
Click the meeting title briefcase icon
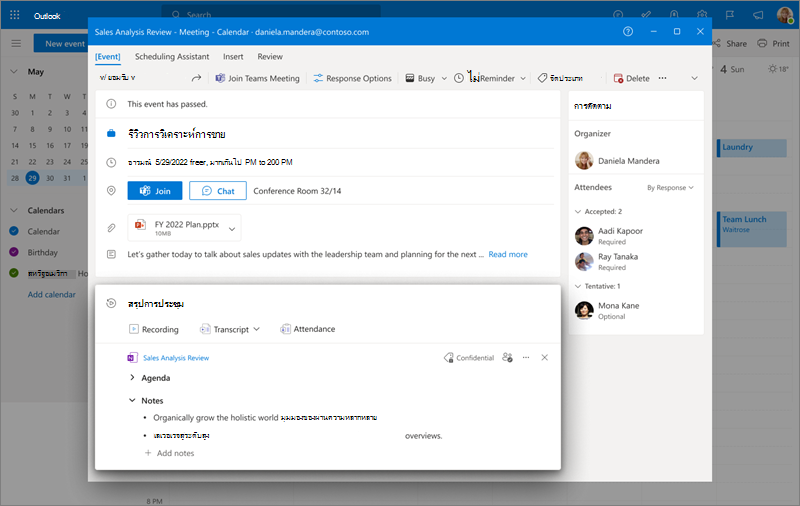tap(111, 134)
